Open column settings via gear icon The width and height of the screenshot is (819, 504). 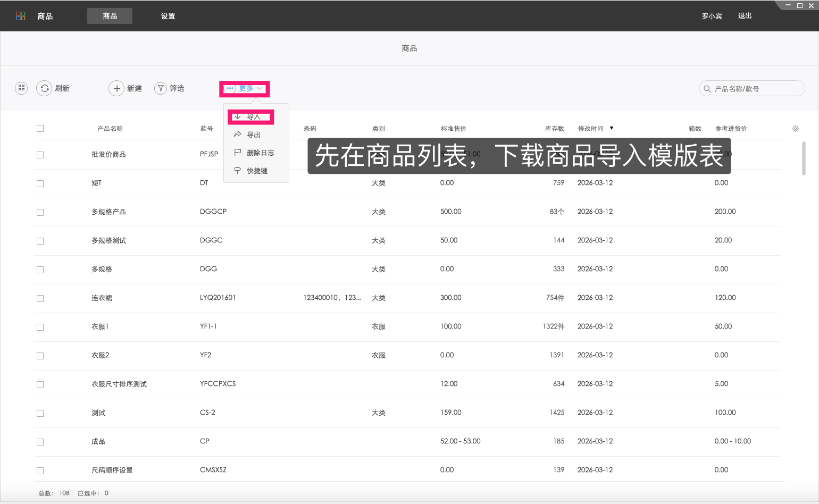click(x=795, y=128)
